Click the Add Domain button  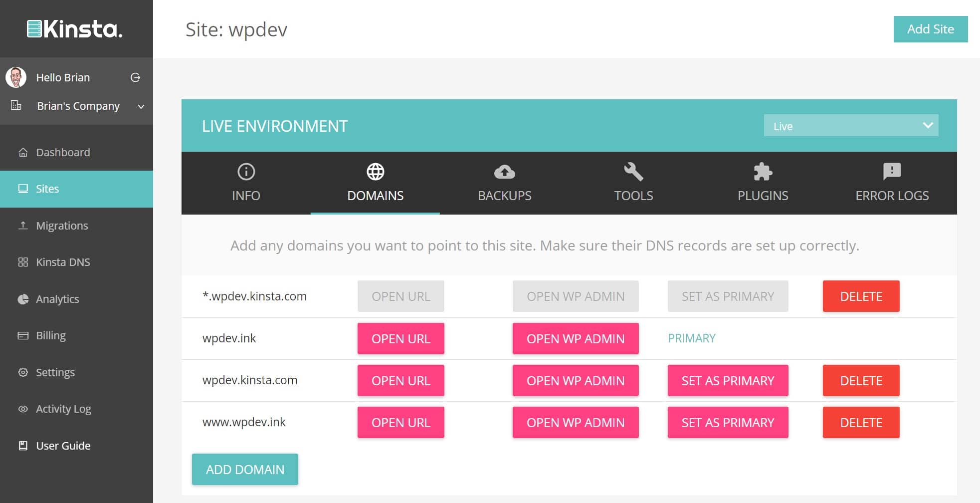click(x=245, y=469)
